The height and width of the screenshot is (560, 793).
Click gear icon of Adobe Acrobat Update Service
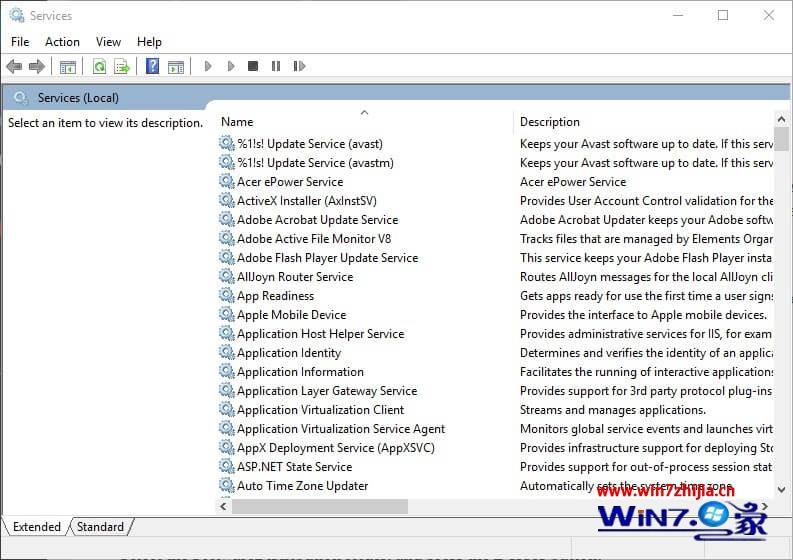tap(227, 219)
